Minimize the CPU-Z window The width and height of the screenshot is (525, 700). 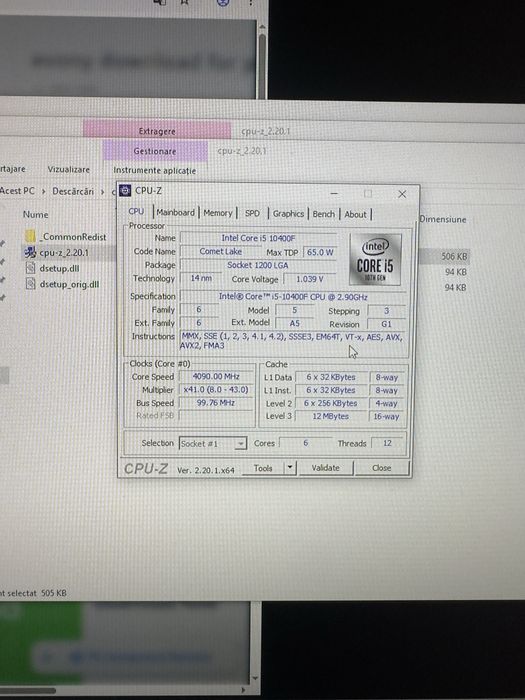[x=334, y=193]
